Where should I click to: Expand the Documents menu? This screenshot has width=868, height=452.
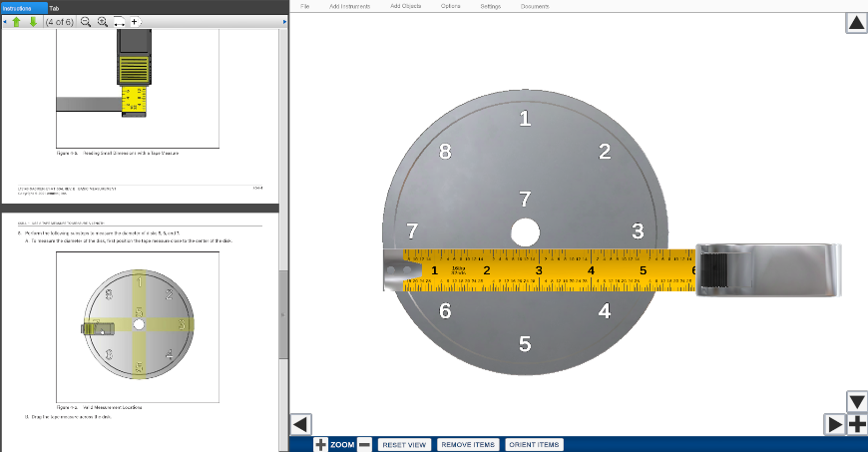(535, 6)
